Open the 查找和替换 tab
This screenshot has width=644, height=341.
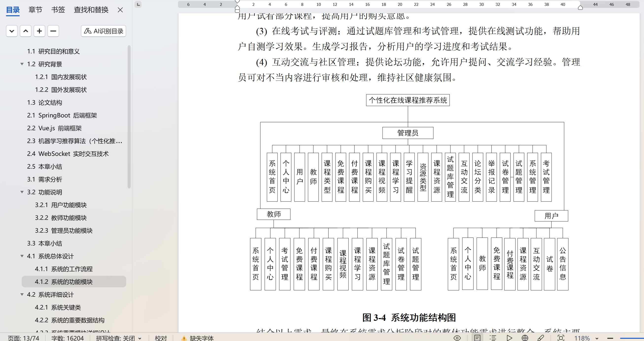pyautogui.click(x=91, y=10)
